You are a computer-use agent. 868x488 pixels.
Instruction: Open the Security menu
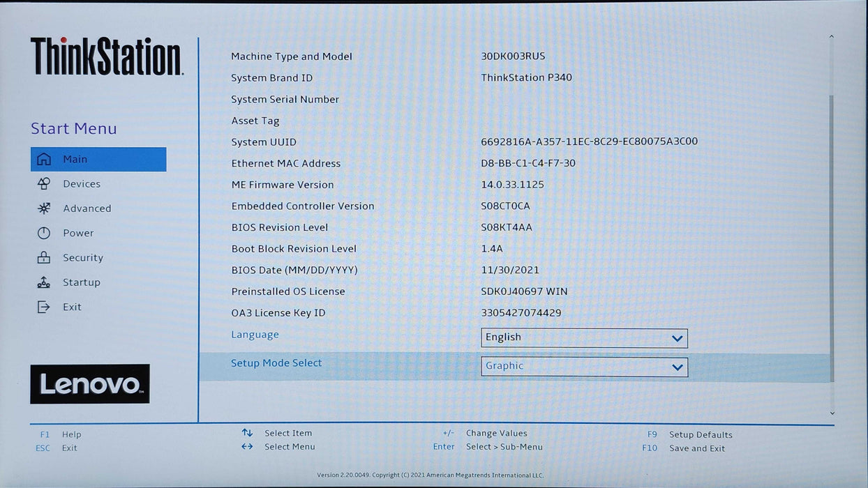coord(83,258)
